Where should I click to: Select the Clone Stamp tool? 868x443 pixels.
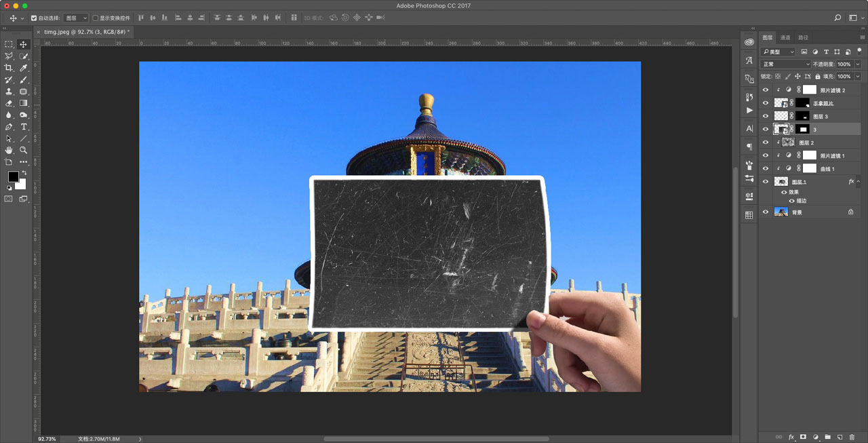tap(9, 92)
